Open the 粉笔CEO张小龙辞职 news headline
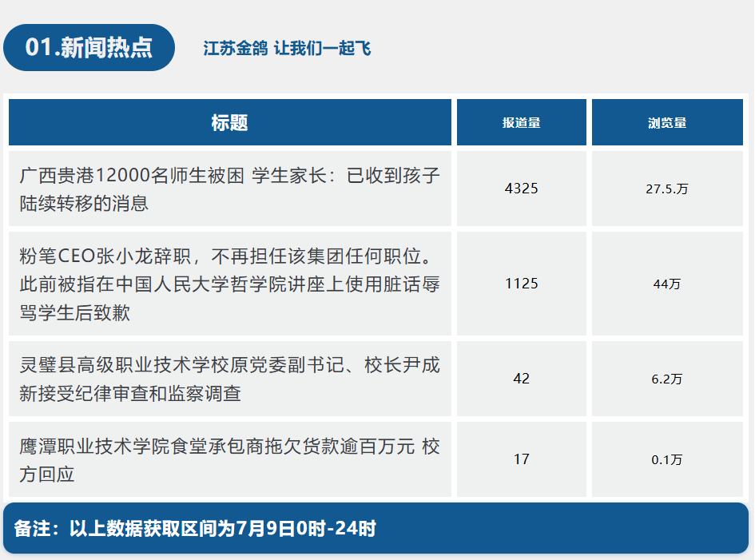This screenshot has height=560, width=755. click(x=229, y=284)
